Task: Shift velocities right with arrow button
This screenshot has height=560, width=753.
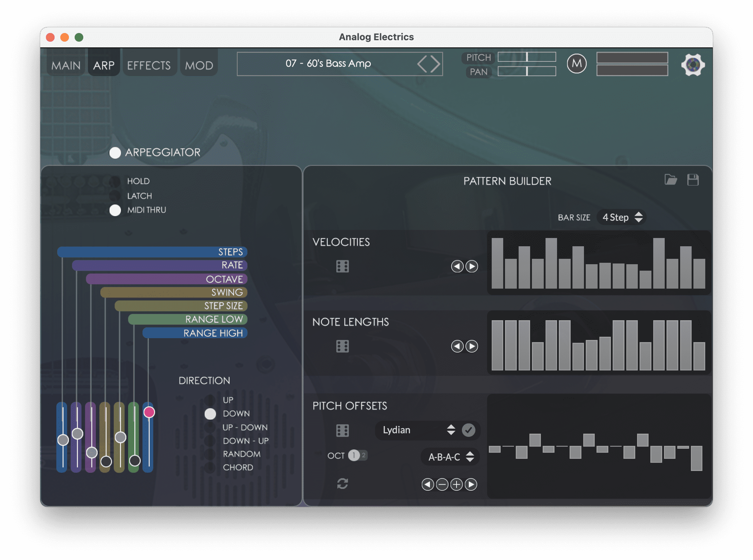Action: click(472, 266)
